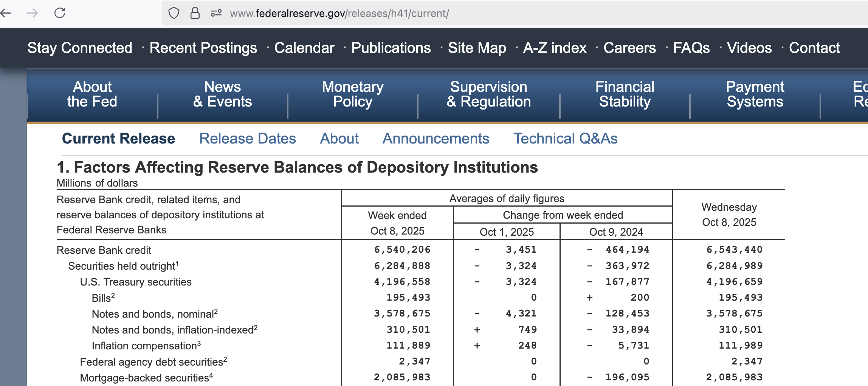Open Payment Systems menu
The width and height of the screenshot is (868, 386).
(x=755, y=94)
